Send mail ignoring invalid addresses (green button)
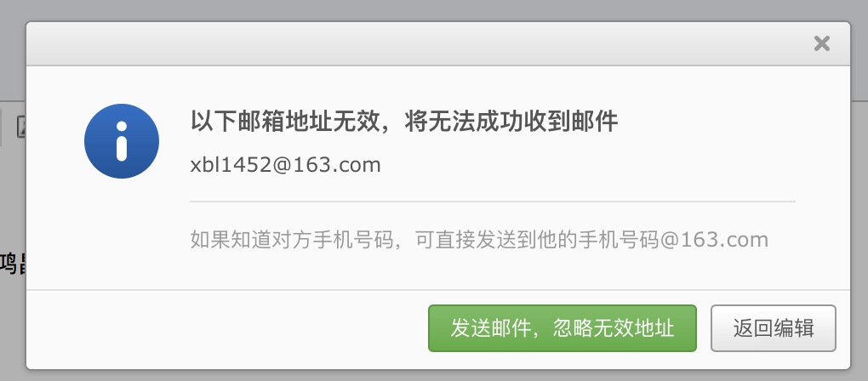 coord(562,328)
